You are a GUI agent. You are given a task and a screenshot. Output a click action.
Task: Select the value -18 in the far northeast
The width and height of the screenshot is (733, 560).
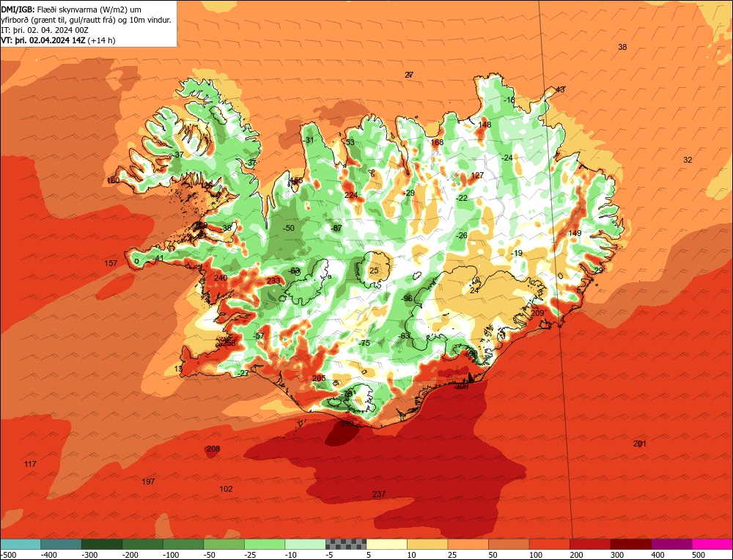point(509,100)
